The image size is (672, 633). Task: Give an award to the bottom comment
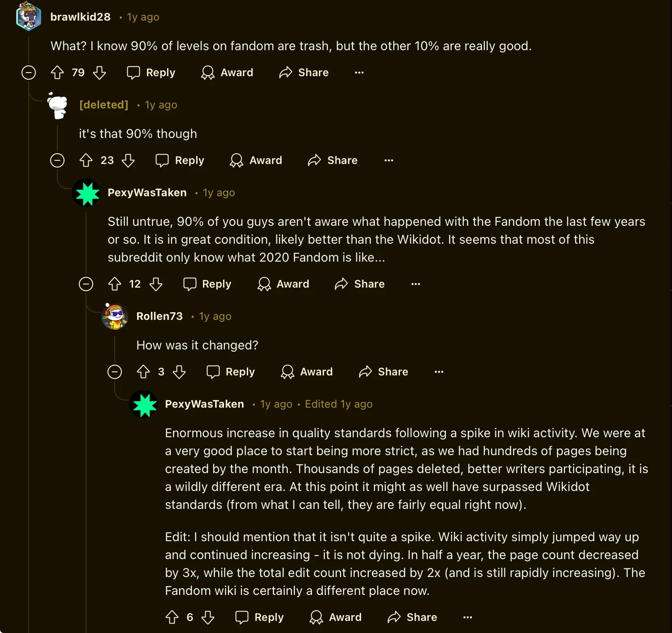coord(336,617)
